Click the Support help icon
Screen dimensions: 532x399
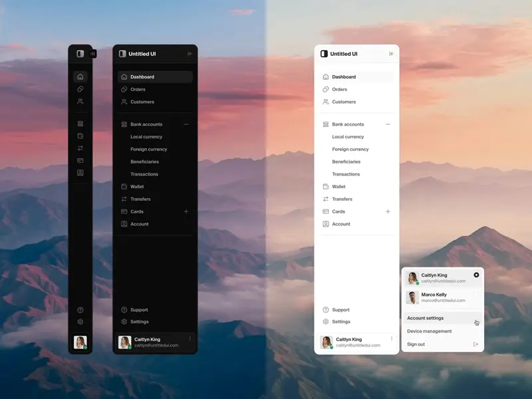[80, 310]
